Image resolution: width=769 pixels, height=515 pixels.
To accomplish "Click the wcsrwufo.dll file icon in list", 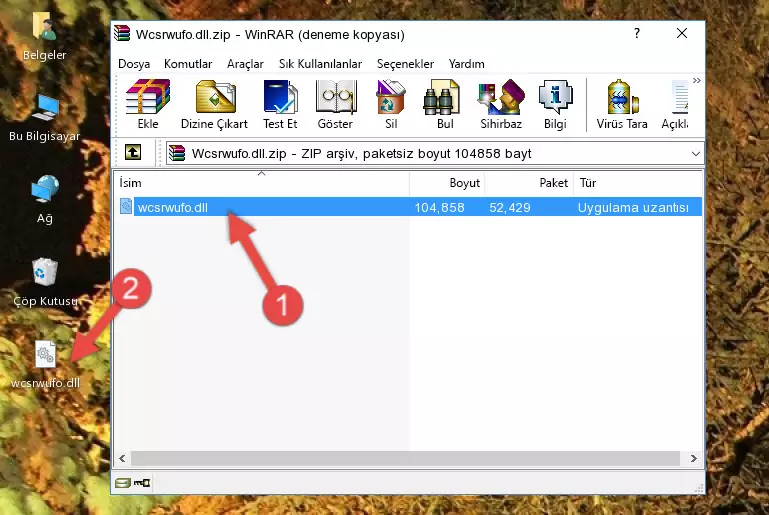I will coord(126,206).
